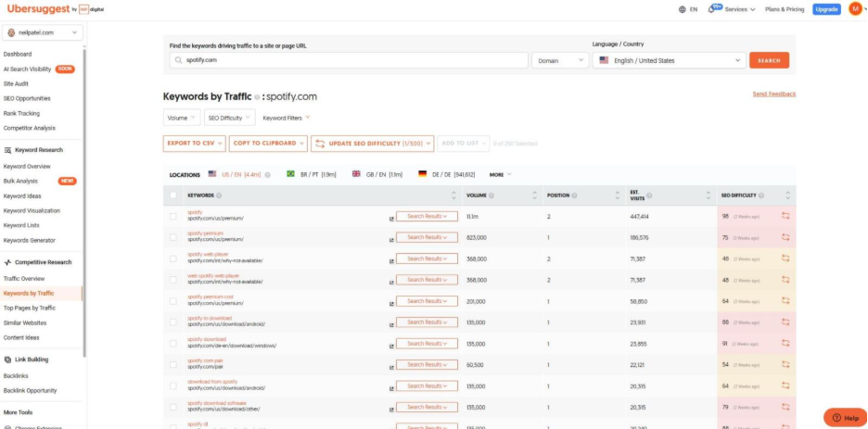Open Dashboard in sidebar
The image size is (868, 429).
tap(18, 54)
